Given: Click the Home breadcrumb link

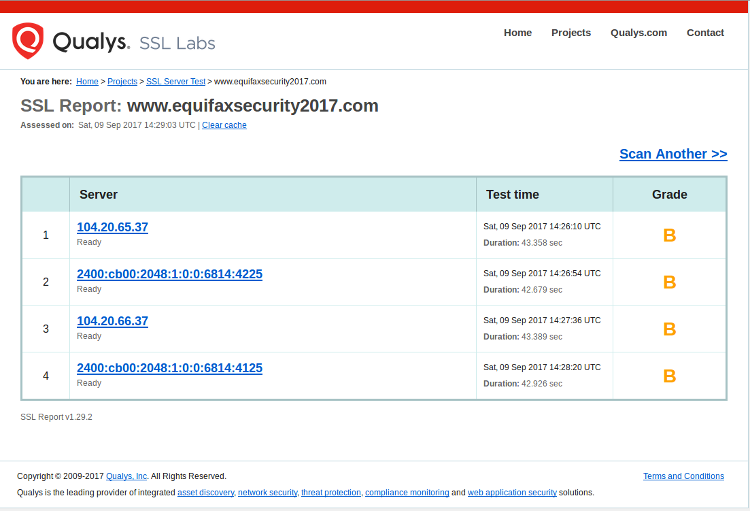Looking at the screenshot, I should [87, 81].
